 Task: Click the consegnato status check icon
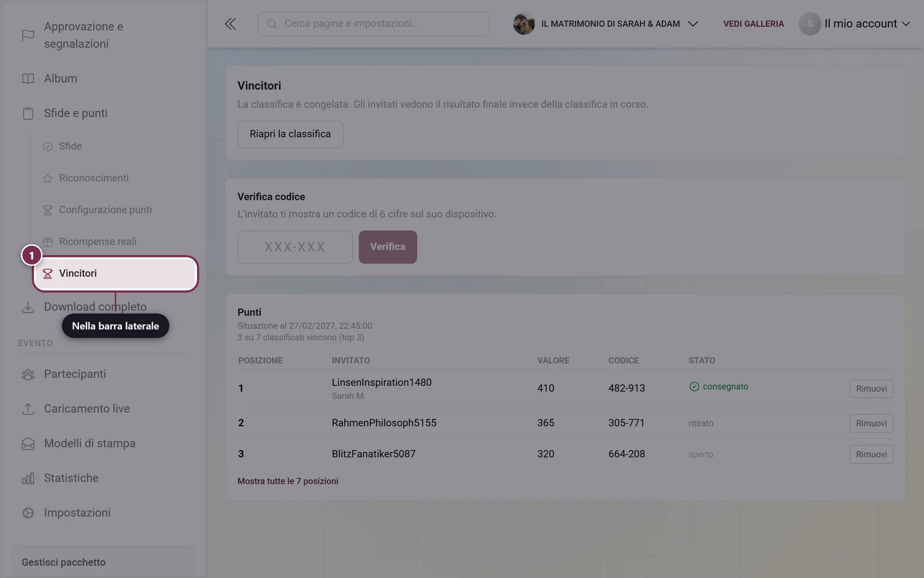tap(694, 387)
